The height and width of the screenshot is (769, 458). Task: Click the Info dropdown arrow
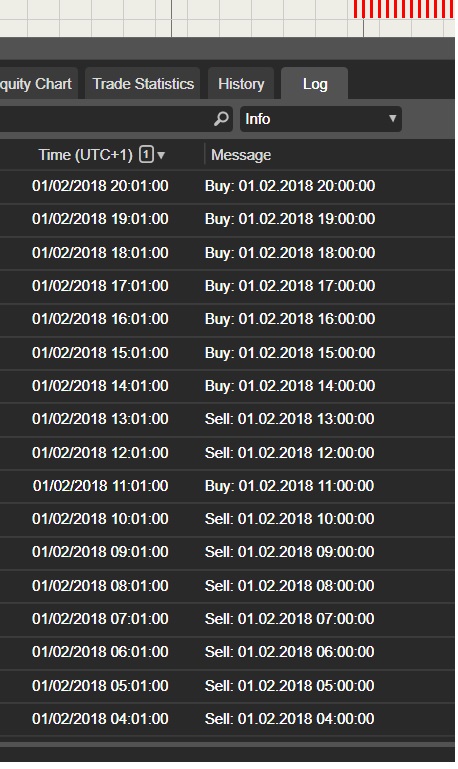[x=392, y=119]
